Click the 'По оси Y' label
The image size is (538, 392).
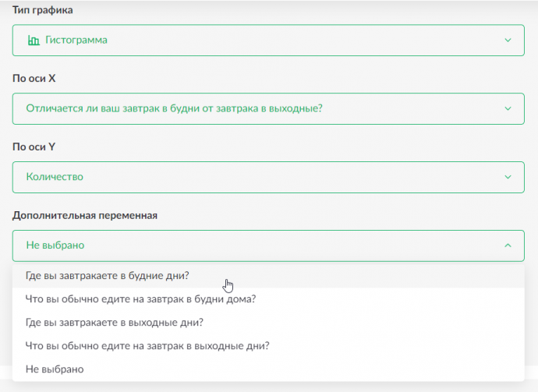pyautogui.click(x=34, y=147)
